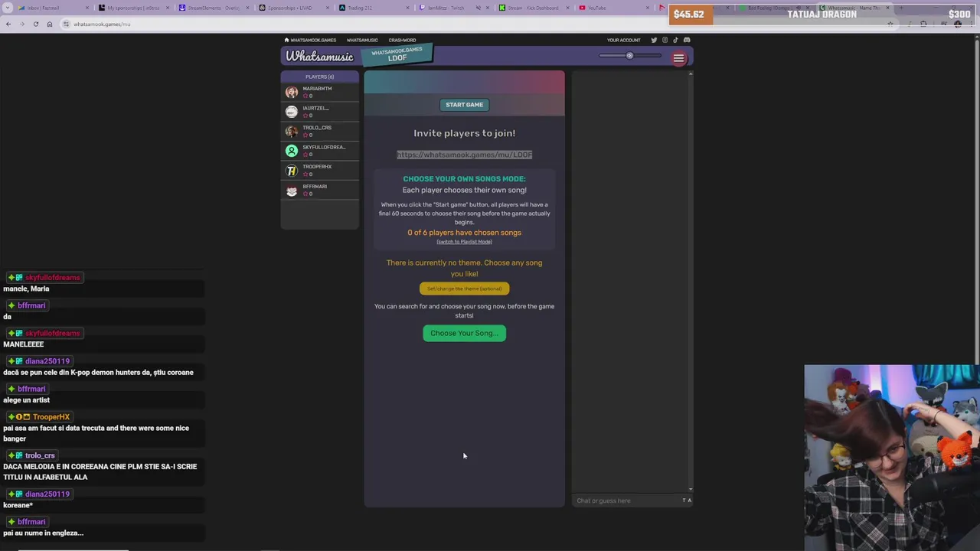Open the Discord icon in header
Image resolution: width=980 pixels, height=551 pixels.
[687, 40]
